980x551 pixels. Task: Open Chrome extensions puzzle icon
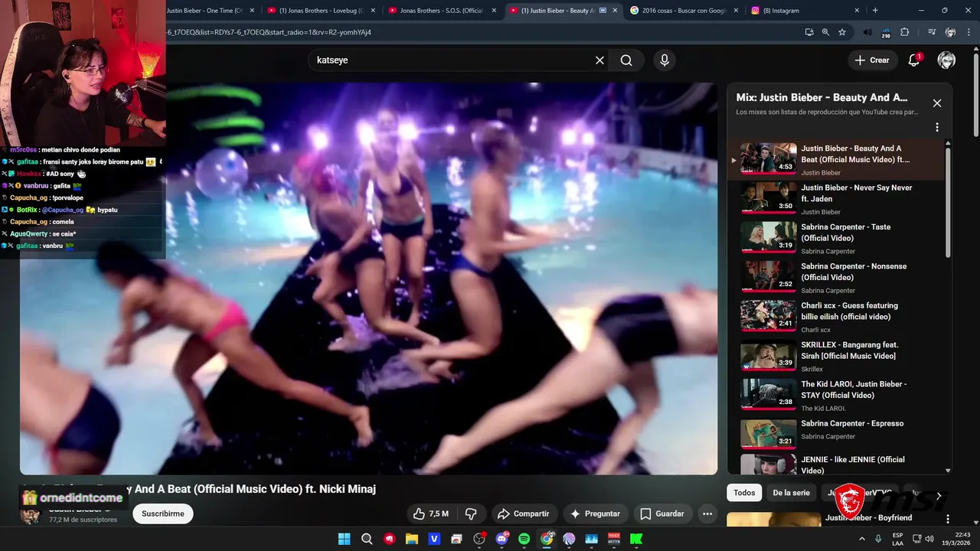pyautogui.click(x=904, y=32)
